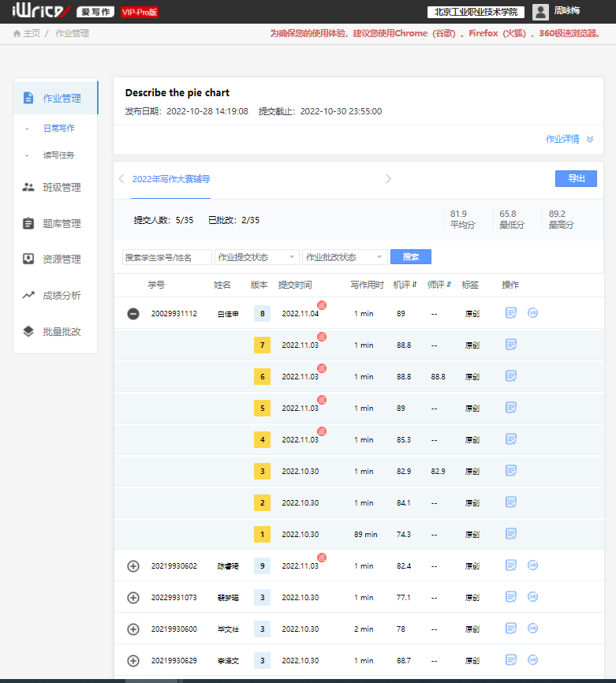Click the version compare icon for student 20219930602
The height and width of the screenshot is (683, 616).
[x=532, y=565]
